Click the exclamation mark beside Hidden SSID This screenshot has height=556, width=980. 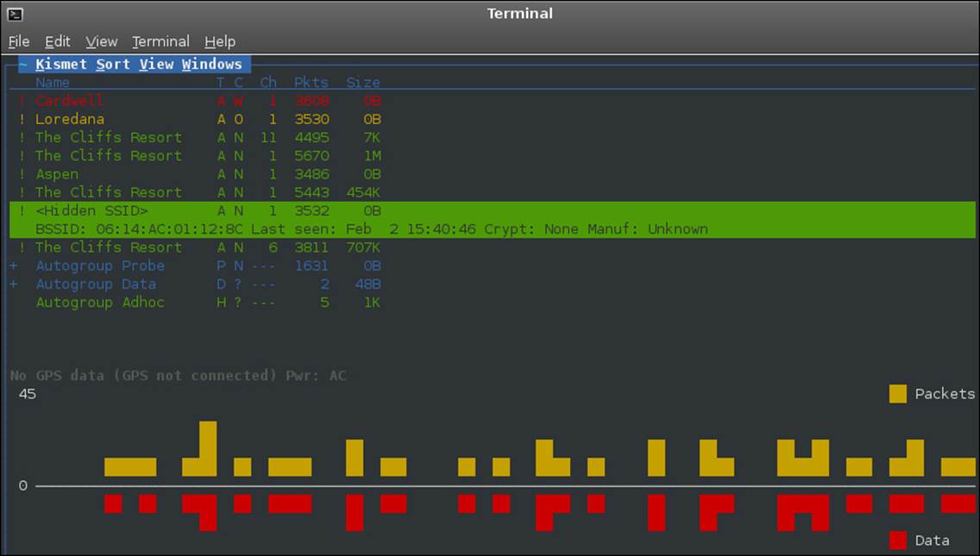(22, 210)
